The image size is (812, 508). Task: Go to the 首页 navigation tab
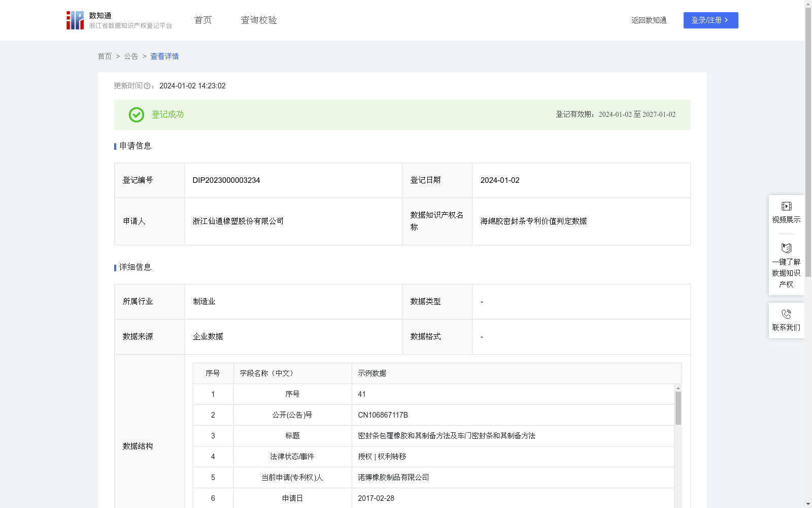[x=203, y=20]
